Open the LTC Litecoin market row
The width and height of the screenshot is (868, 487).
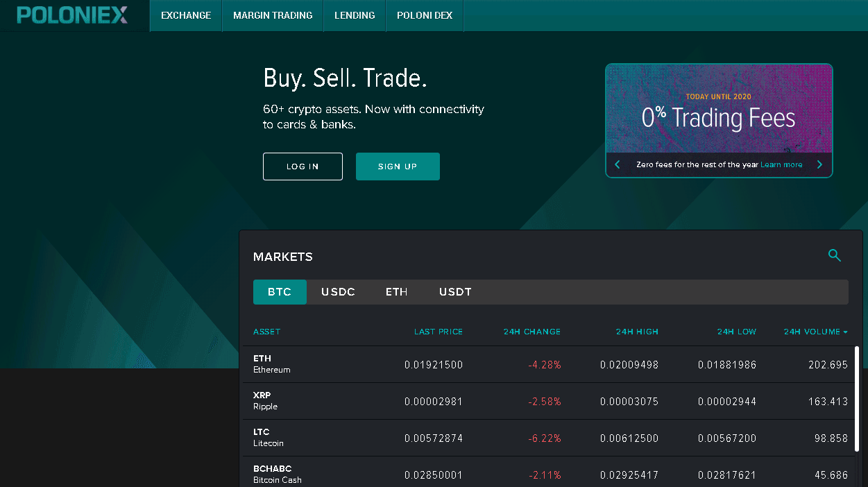click(x=550, y=438)
